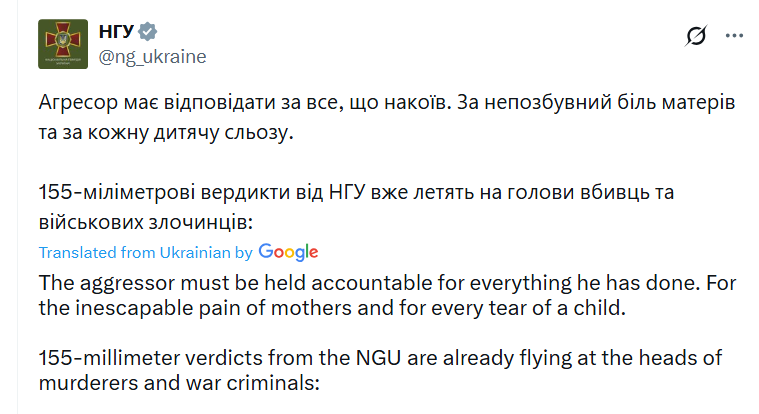759x414 pixels.
Task: Click the line starting '155-міліметрові вердикти'
Action: [x=356, y=192]
